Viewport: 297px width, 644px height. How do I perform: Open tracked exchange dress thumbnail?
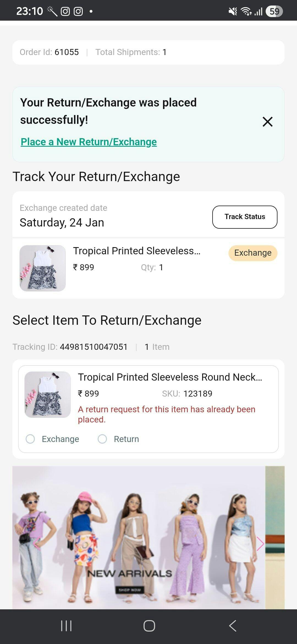pos(43,268)
